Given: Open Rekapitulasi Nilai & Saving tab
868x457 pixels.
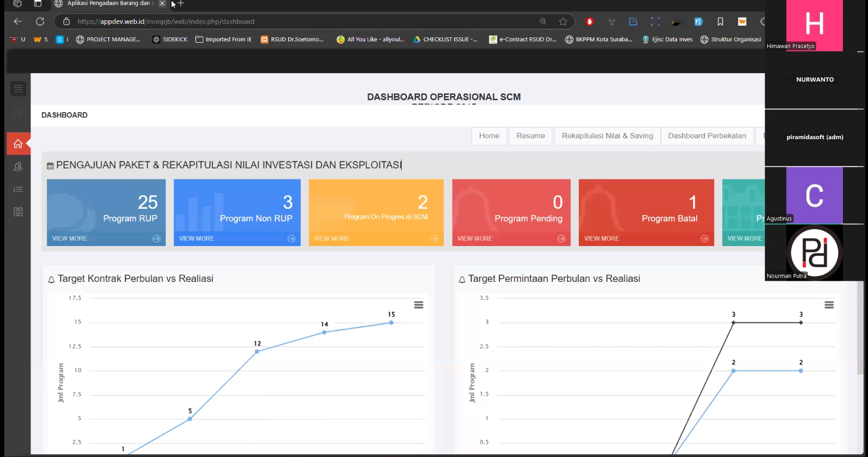Looking at the screenshot, I should [607, 136].
